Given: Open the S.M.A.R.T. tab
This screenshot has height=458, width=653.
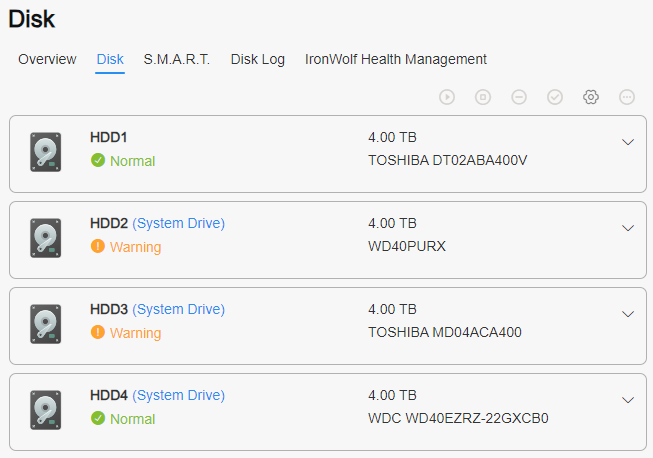Looking at the screenshot, I should pyautogui.click(x=177, y=59).
